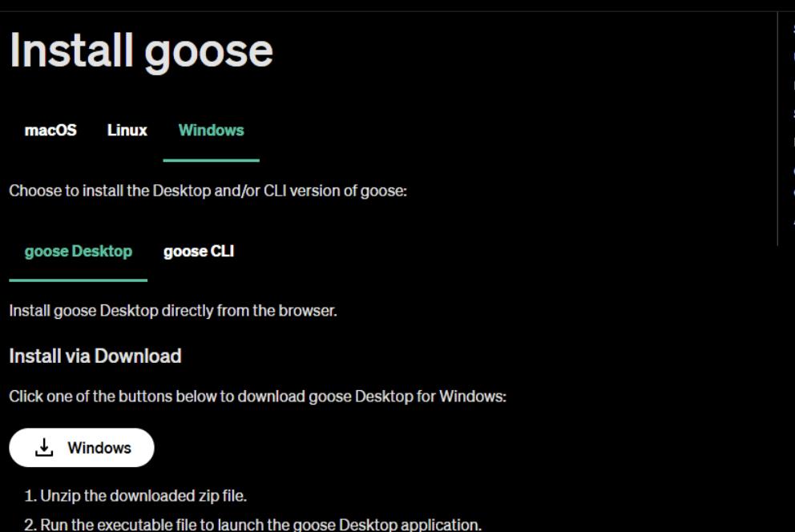Click the download arrow icon on Windows button
The width and height of the screenshot is (795, 532).
point(44,448)
